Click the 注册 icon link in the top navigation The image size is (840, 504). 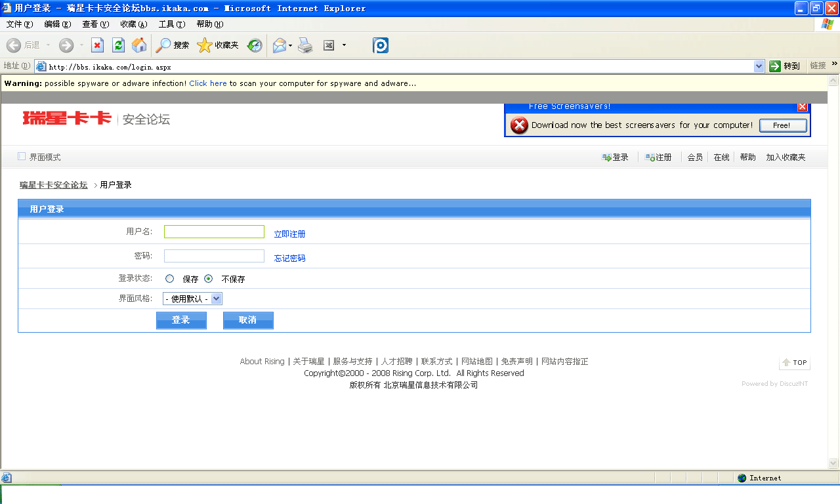click(x=659, y=157)
